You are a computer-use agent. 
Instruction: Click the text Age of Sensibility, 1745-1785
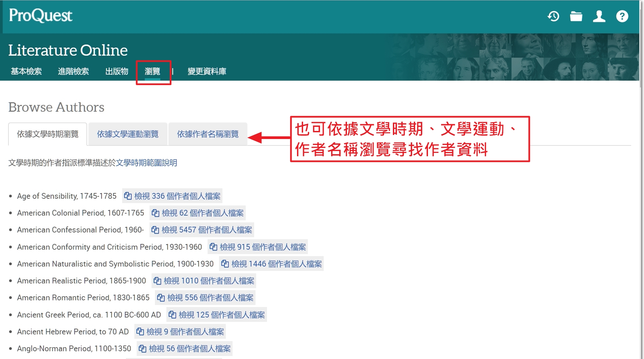tap(67, 196)
